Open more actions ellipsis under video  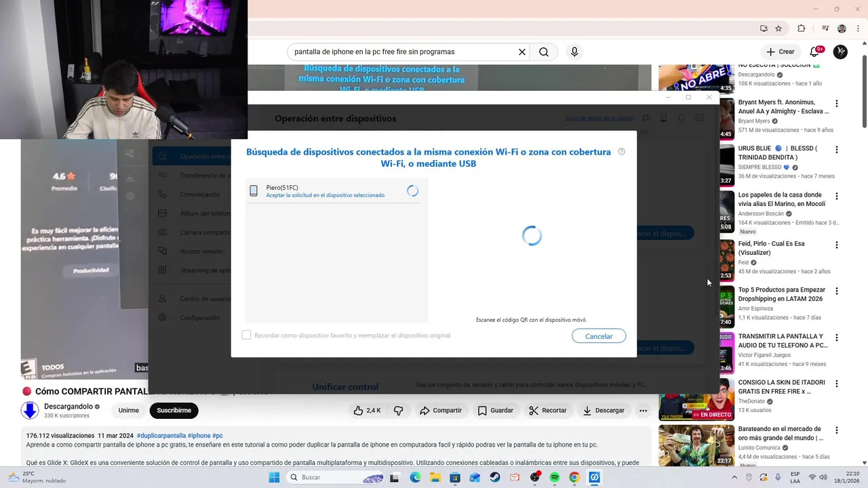pos(643,410)
